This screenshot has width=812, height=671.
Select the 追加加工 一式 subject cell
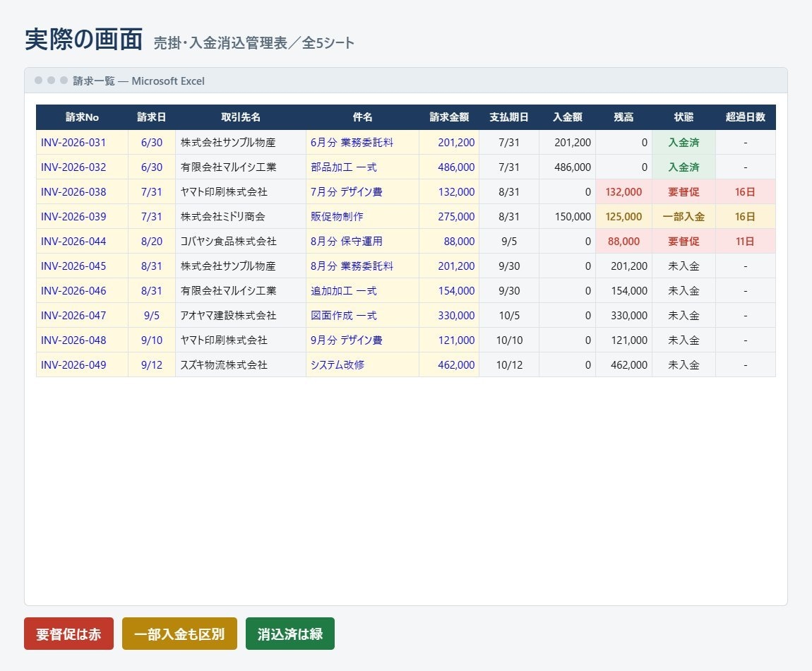pyautogui.click(x=362, y=291)
